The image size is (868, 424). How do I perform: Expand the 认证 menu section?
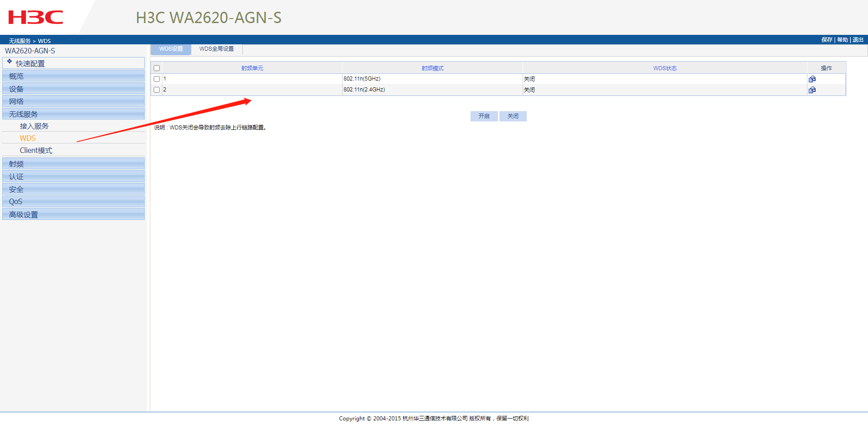pos(73,176)
